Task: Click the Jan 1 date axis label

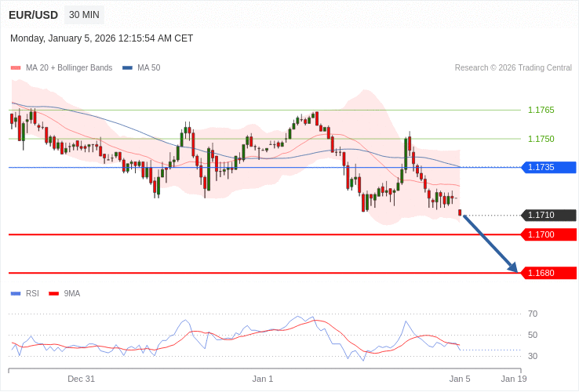Action: pyautogui.click(x=263, y=379)
